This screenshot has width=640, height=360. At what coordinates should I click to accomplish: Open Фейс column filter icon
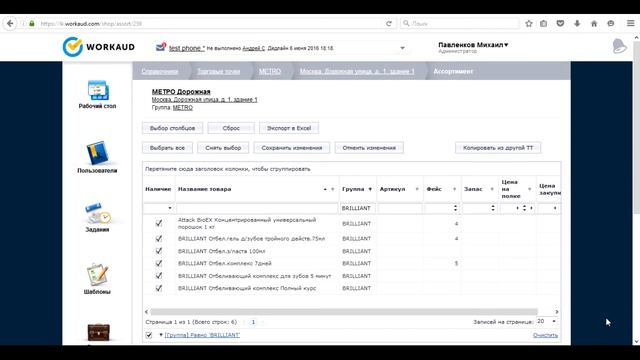[454, 189]
